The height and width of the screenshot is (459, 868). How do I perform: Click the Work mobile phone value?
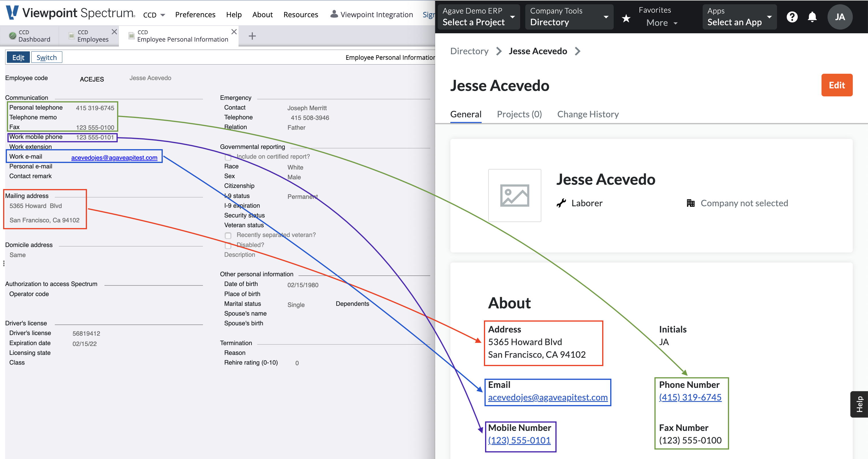[x=95, y=137]
